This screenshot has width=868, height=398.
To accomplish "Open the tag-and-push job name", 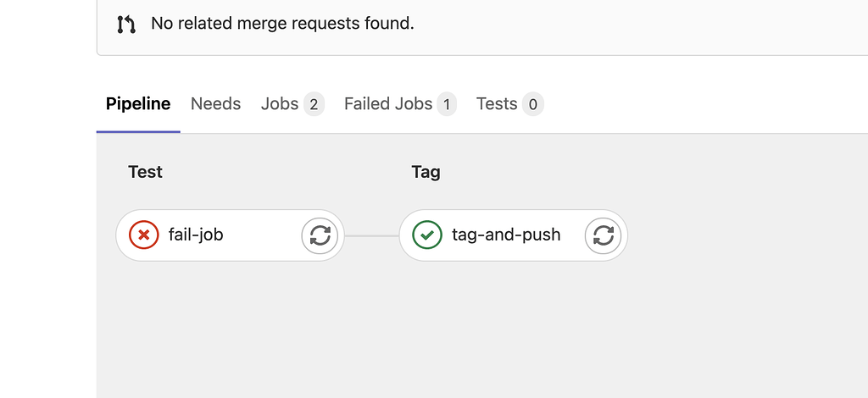I will 506,235.
